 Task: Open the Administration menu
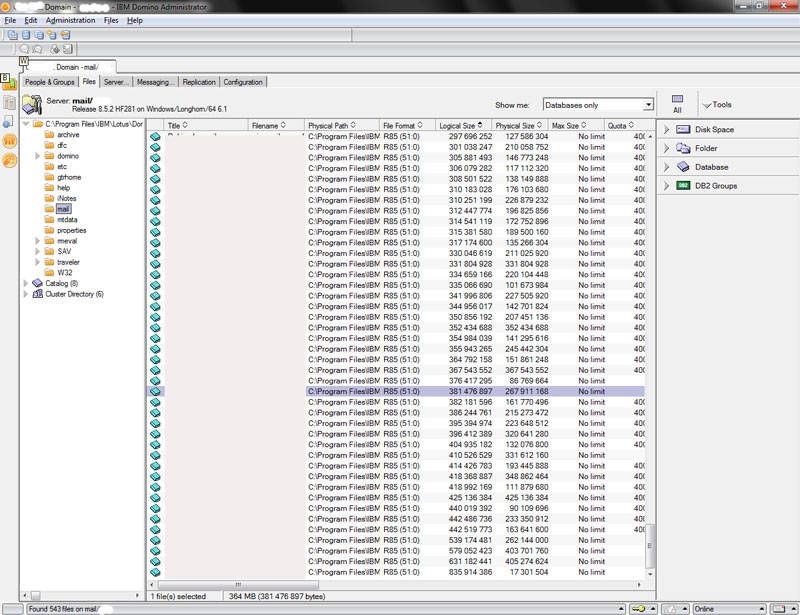tap(70, 20)
